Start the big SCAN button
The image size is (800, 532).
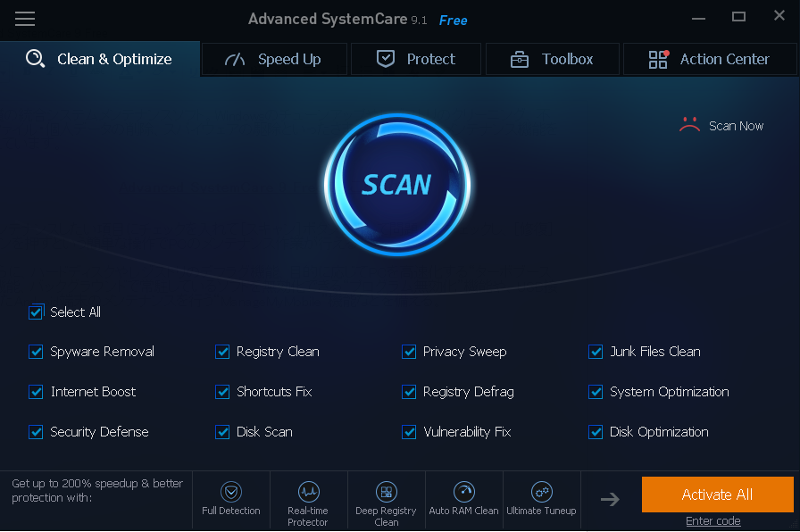tap(397, 184)
